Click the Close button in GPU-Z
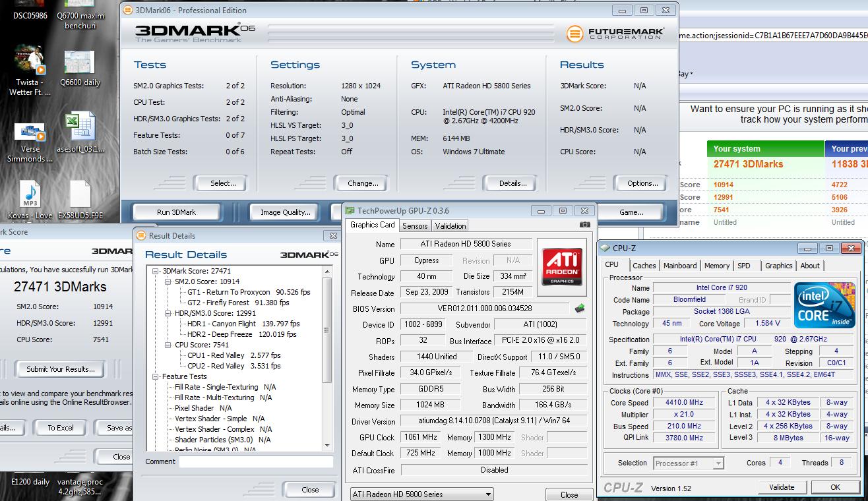This screenshot has width=868, height=501. click(x=569, y=494)
